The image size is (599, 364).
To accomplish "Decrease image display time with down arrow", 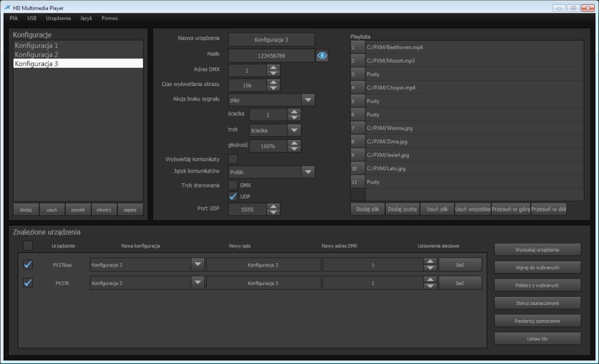I will [x=273, y=88].
